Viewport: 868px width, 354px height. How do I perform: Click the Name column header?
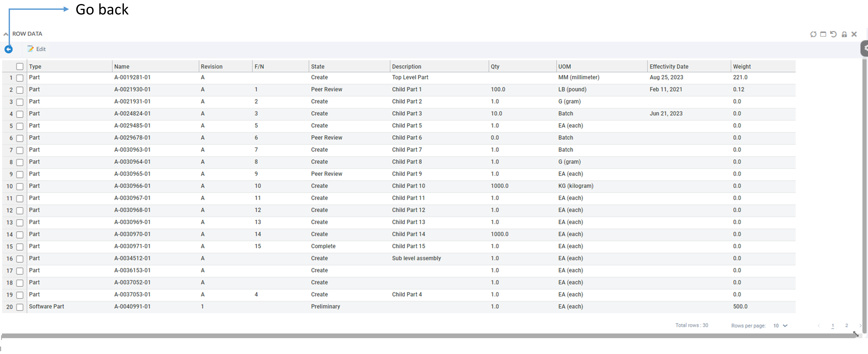point(122,66)
